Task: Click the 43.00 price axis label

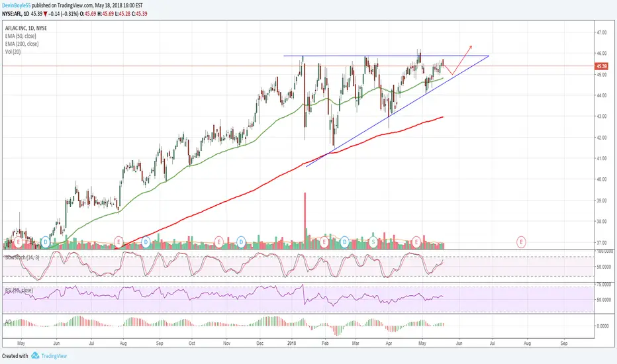Action: tap(601, 116)
